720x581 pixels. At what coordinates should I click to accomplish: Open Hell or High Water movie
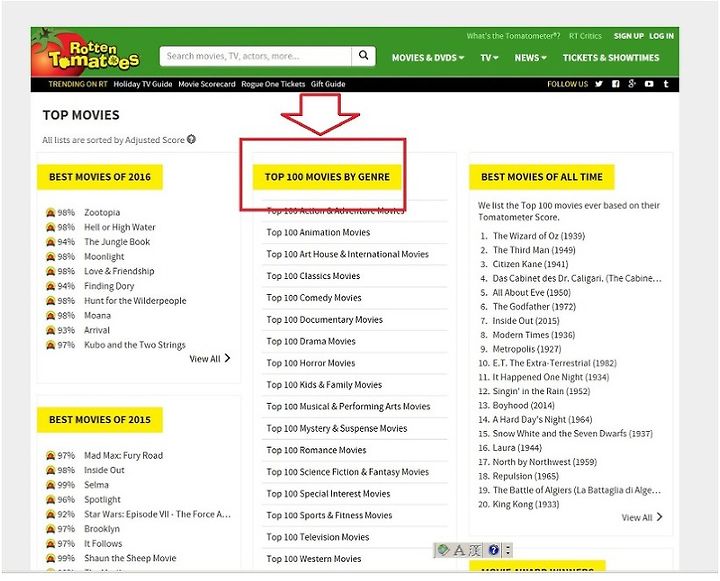(120, 227)
